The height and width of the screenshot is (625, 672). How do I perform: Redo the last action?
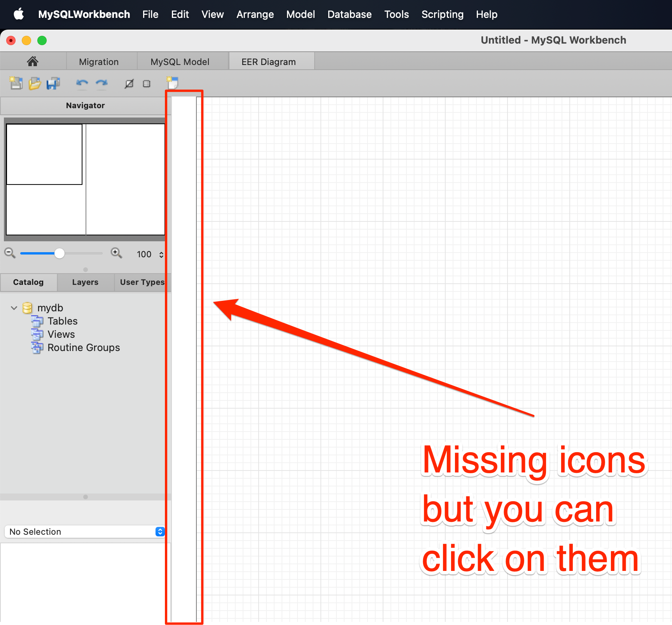pos(101,83)
